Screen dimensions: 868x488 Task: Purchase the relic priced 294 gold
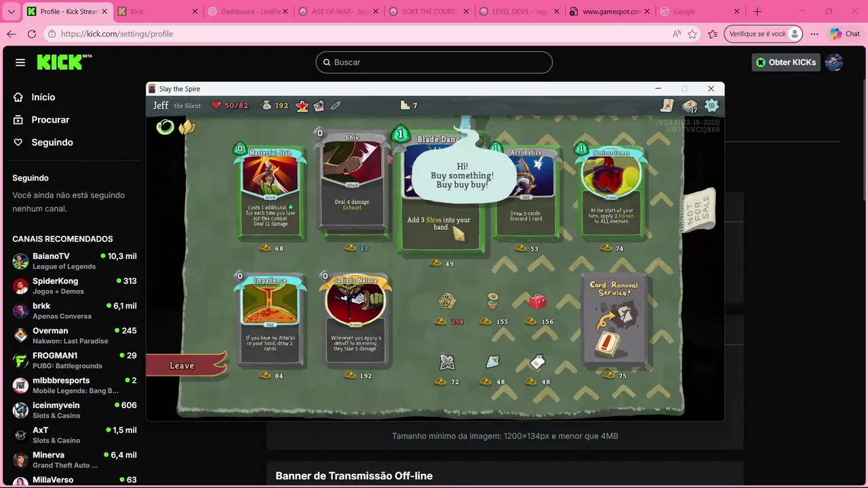click(447, 300)
